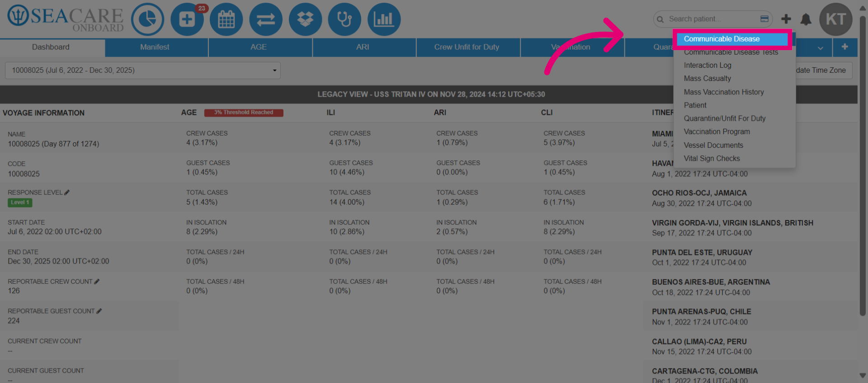
Task: Open the Dropbox-style boxes icon
Action: [305, 19]
